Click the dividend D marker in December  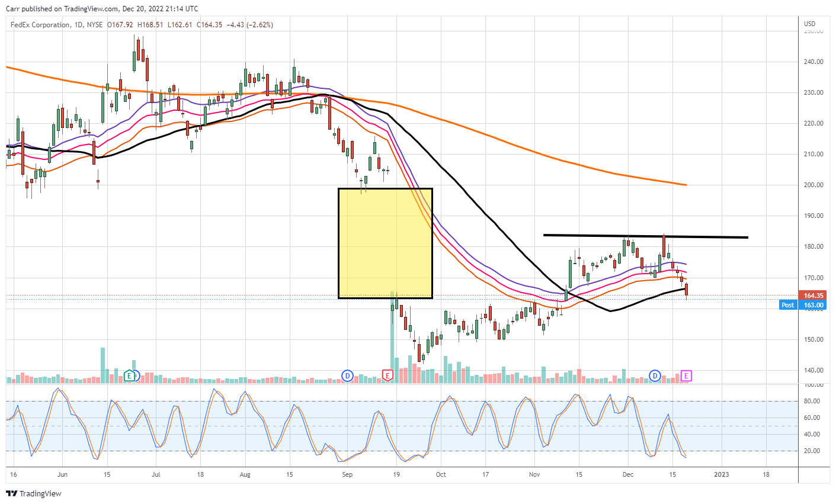[655, 375]
